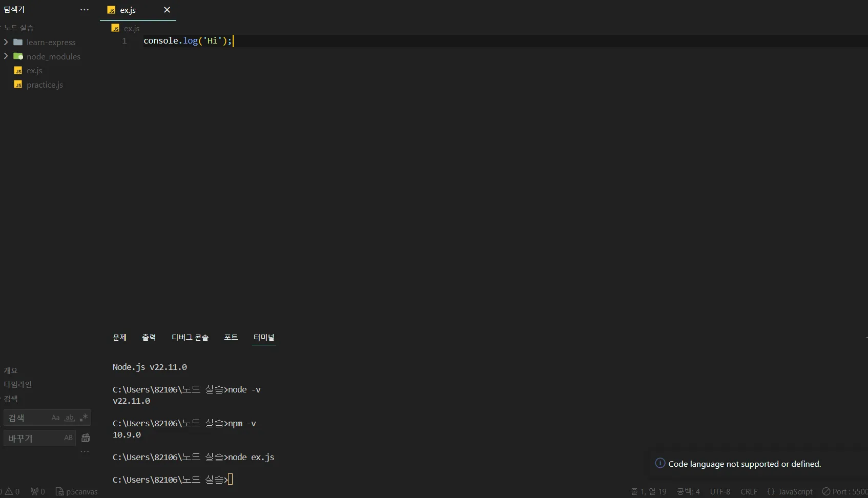Close the ex.js editor tab
The width and height of the screenshot is (868, 498).
(167, 10)
